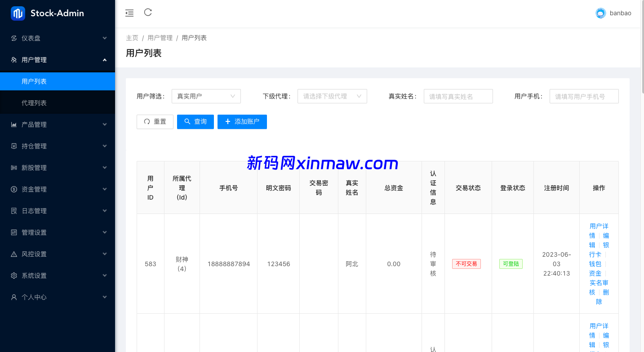644x352 pixels.
Task: Click the Stock-Admin logo icon
Action: (18, 13)
